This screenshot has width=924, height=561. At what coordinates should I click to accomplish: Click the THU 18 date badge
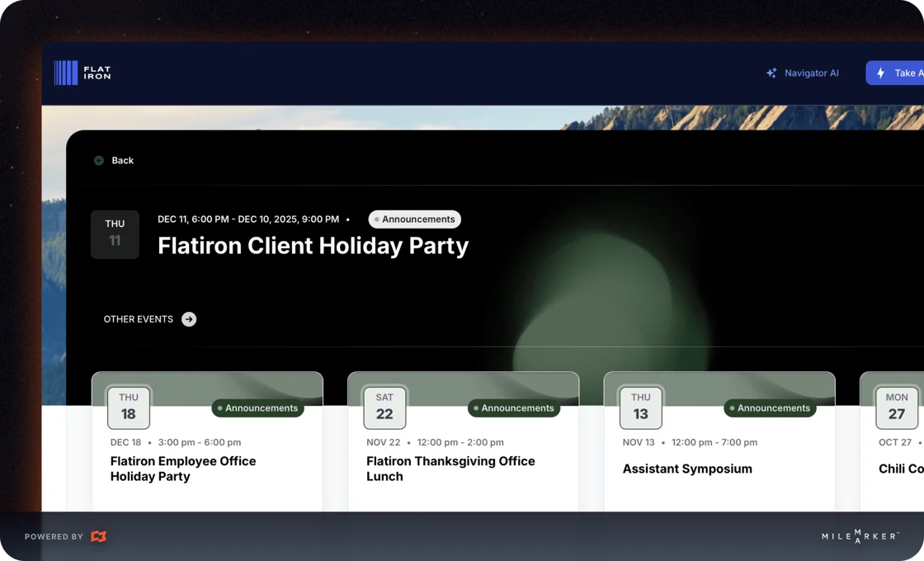129,408
